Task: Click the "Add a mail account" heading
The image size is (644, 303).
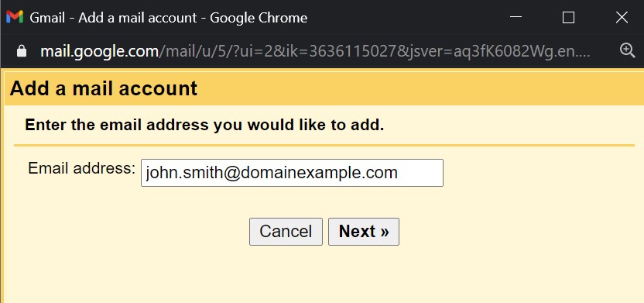Action: [x=104, y=88]
